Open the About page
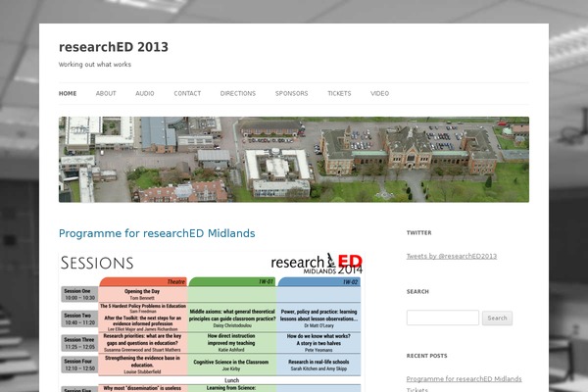Screen dimensions: 588x392 tap(106, 93)
